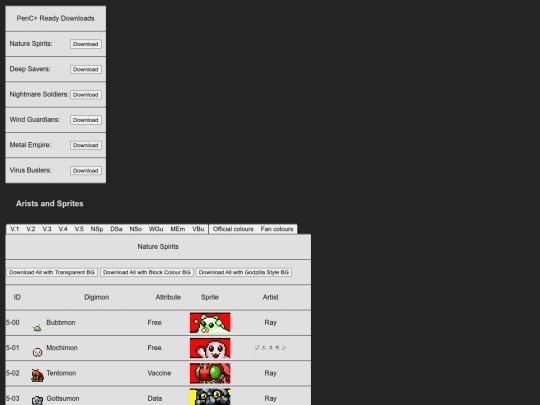
Task: Download the Nature Spirits PenC+ pack
Action: (86, 44)
